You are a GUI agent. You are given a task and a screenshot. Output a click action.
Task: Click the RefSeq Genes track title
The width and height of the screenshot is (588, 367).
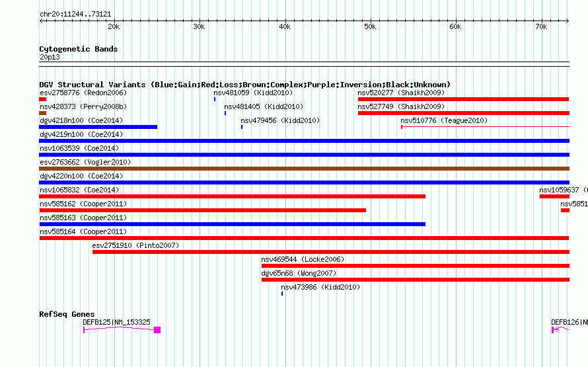[x=67, y=314]
